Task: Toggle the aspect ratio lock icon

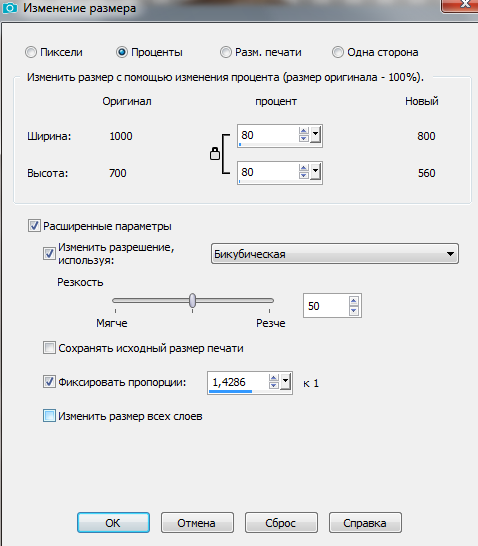Action: point(215,154)
